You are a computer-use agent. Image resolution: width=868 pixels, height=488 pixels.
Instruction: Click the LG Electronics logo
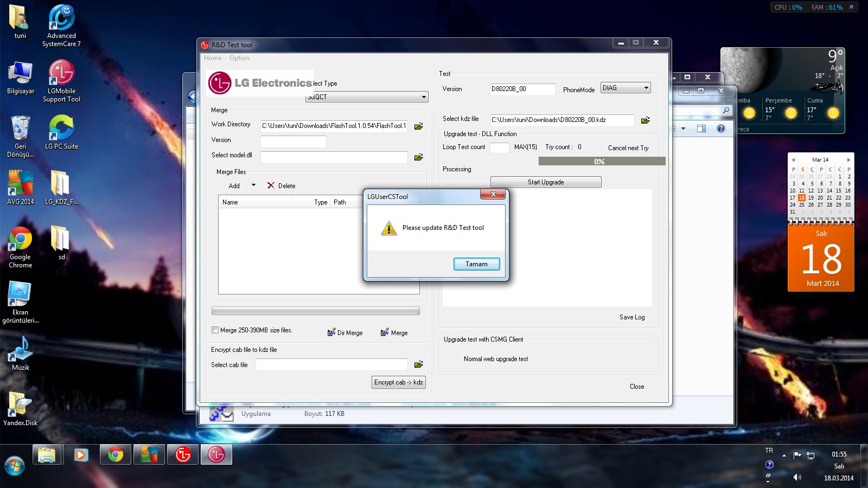(260, 83)
